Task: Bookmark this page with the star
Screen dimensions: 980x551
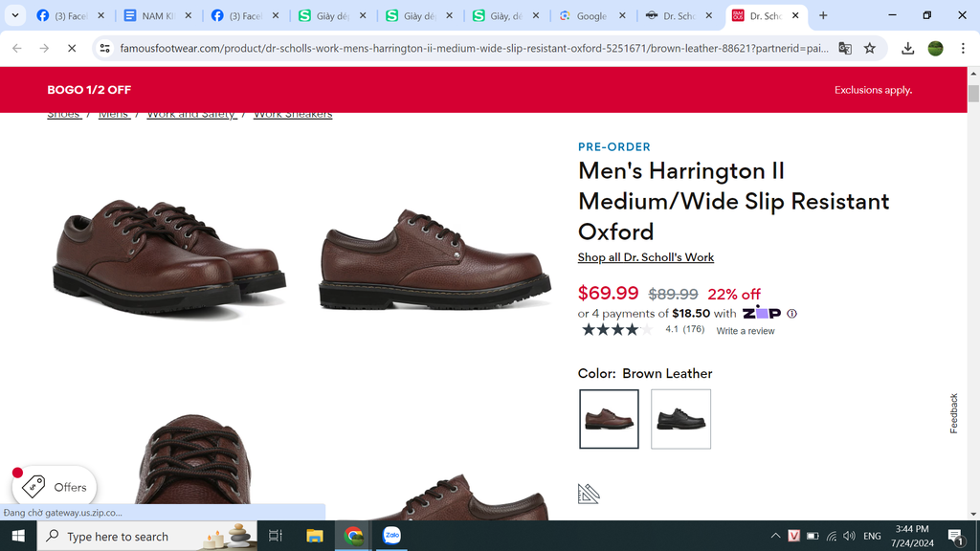Action: [869, 48]
